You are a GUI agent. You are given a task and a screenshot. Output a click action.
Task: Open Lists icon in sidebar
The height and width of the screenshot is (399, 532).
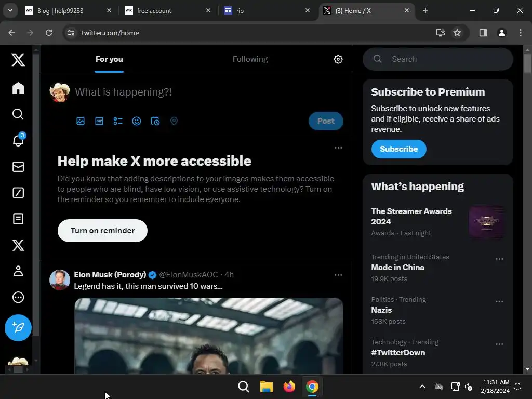coord(18,219)
